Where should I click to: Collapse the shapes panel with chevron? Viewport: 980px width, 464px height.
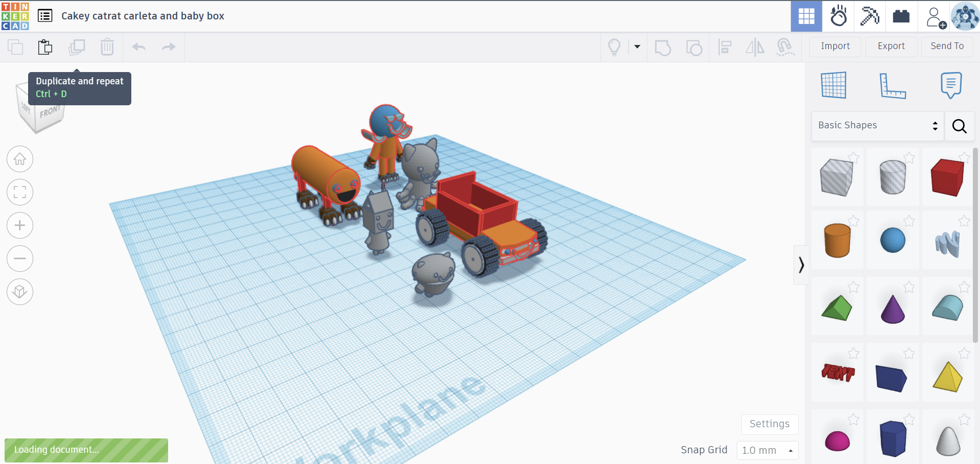(801, 265)
